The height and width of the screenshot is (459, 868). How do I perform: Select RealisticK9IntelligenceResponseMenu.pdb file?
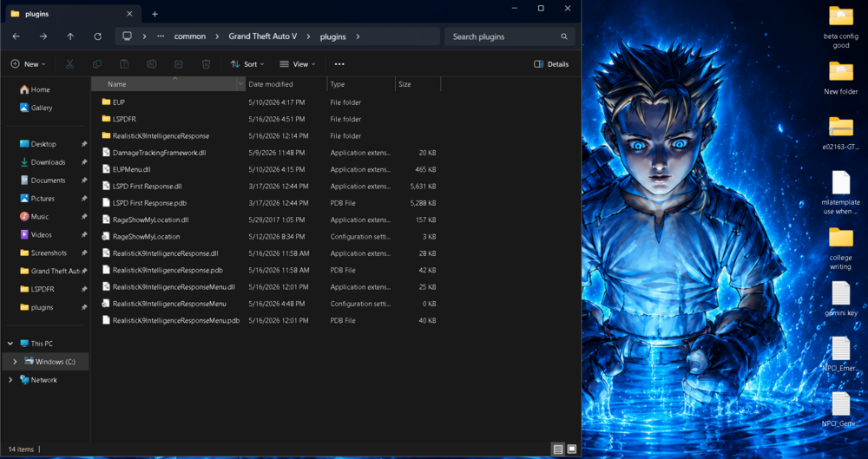point(170,320)
